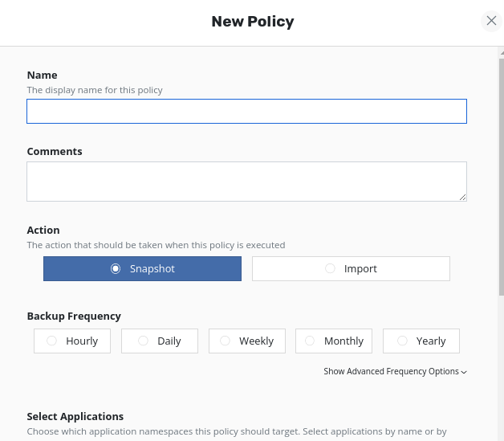Click the Weekly radio circle icon
The height and width of the screenshot is (441, 504).
tap(225, 341)
